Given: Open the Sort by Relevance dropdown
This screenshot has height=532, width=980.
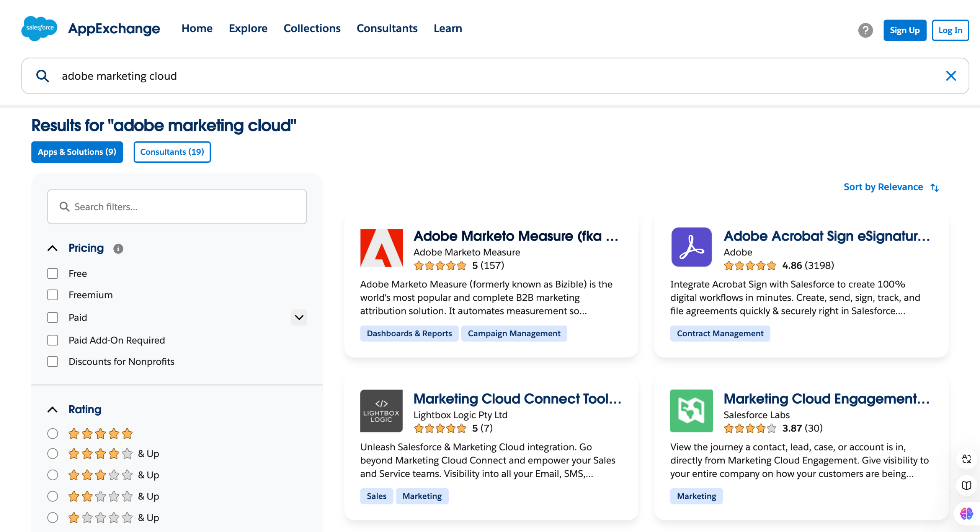Looking at the screenshot, I should (891, 187).
